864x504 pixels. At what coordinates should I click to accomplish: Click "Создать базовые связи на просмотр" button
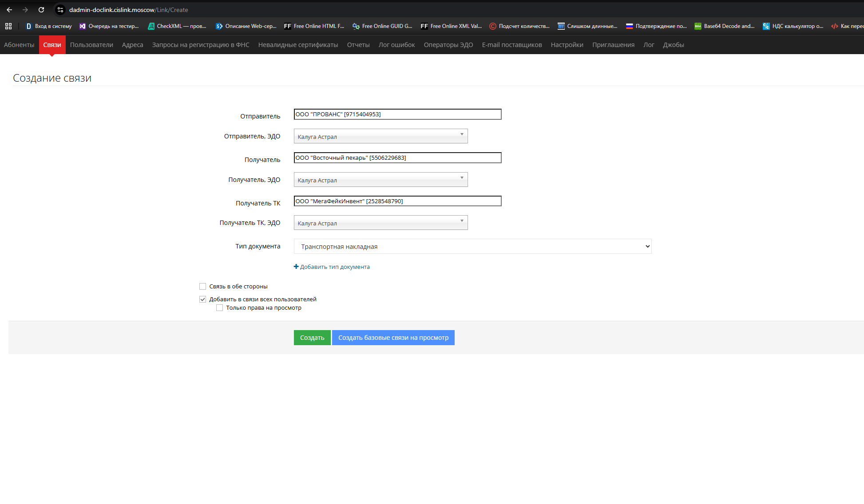coord(393,338)
